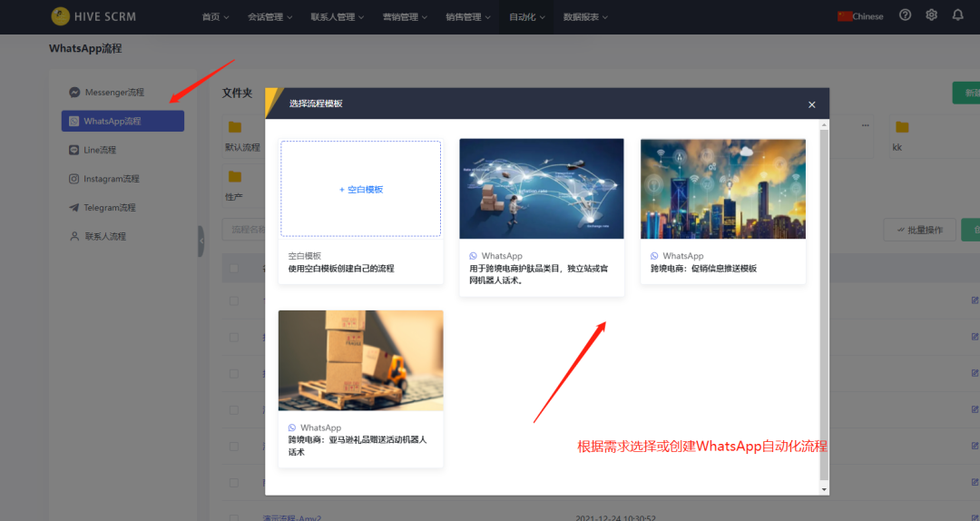Open the settings gear icon
This screenshot has height=521, width=980.
(931, 15)
